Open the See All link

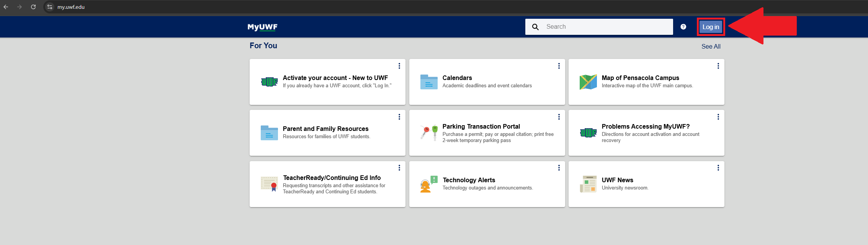tap(711, 46)
